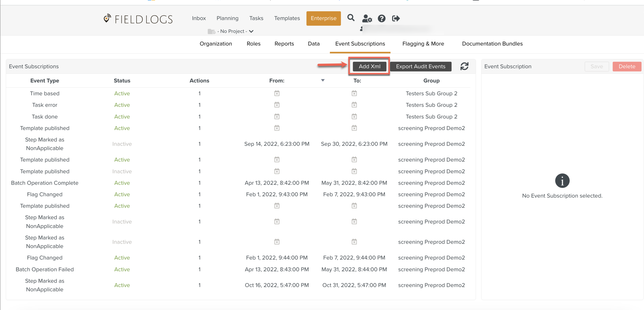The image size is (644, 310).
Task: Click From calendar icon for Time based row
Action: click(x=277, y=93)
